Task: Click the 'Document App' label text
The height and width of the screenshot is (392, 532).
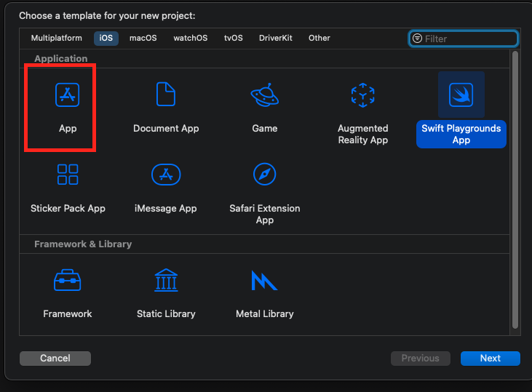Action: 166,129
